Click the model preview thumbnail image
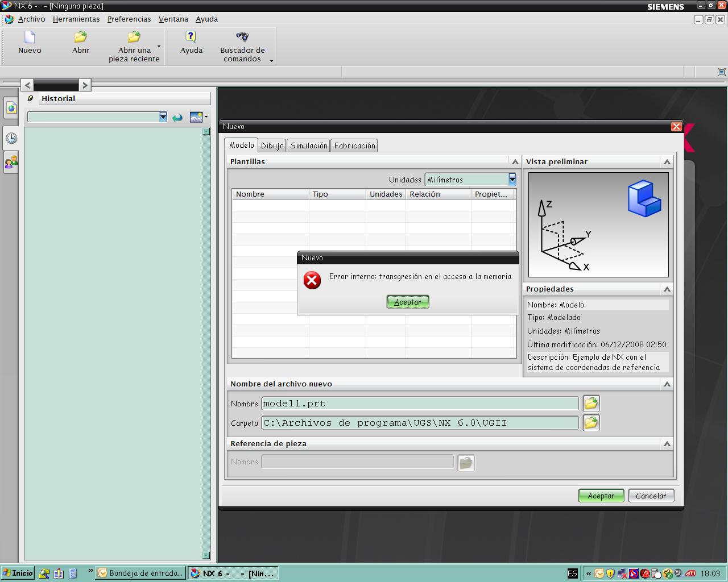 [x=598, y=225]
